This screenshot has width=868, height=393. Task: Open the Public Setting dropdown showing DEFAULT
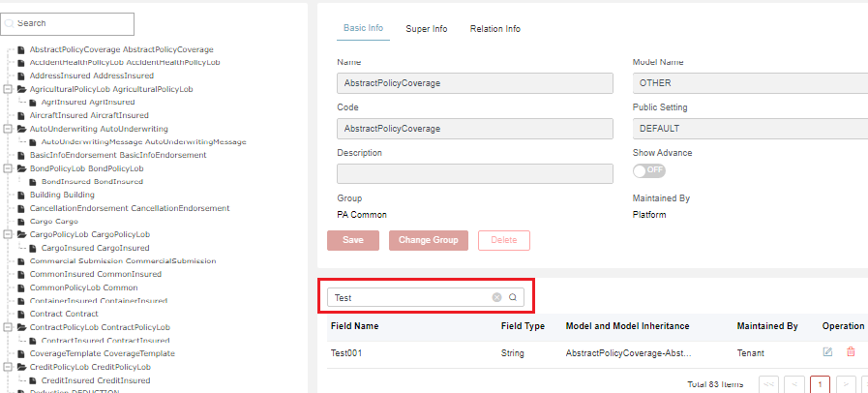point(750,129)
